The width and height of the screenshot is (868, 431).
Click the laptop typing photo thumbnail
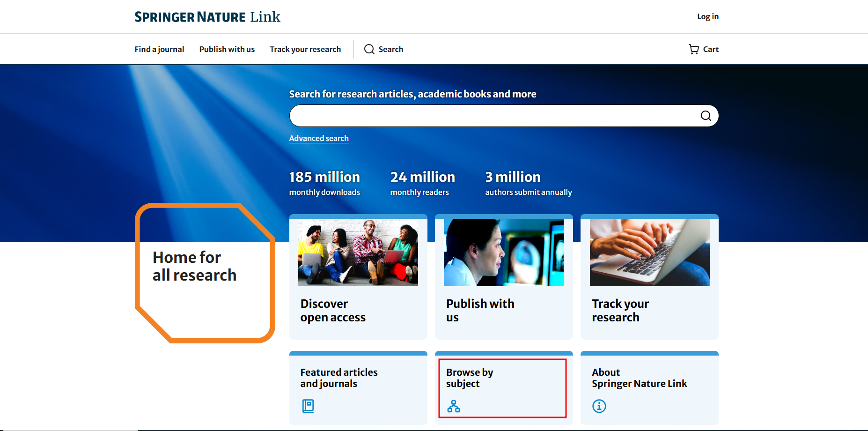coord(649,253)
